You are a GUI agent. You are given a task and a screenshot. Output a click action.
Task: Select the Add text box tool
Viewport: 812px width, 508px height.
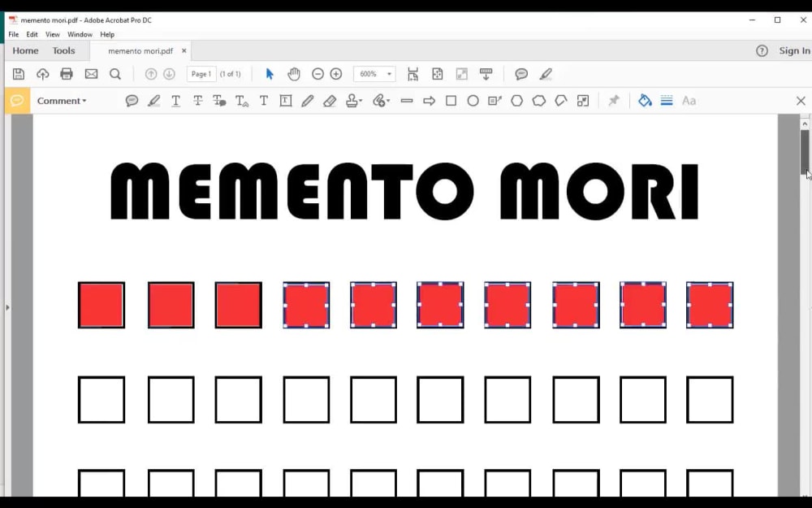285,101
